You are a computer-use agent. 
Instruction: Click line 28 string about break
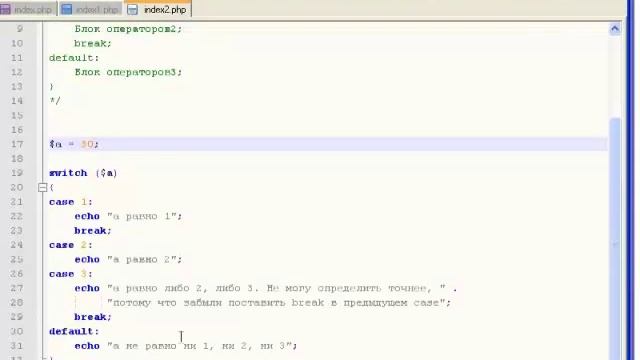pyautogui.click(x=279, y=303)
